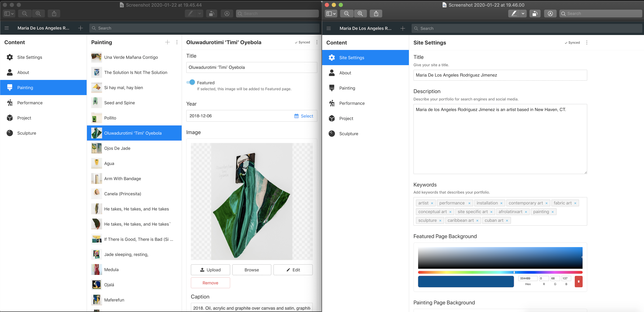Click Remove image button

coord(210,283)
